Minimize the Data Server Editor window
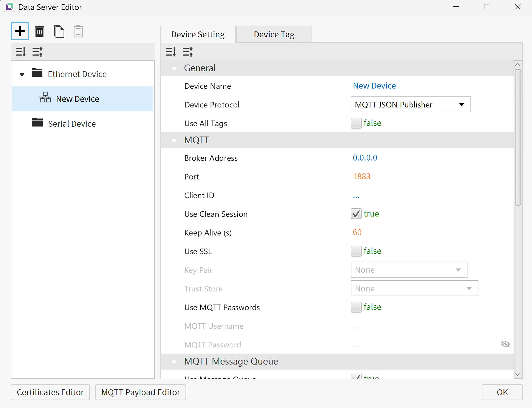532x408 pixels. coord(456,7)
